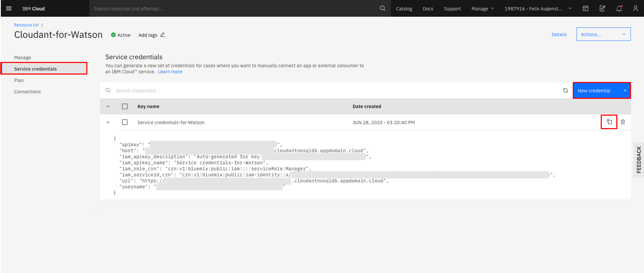This screenshot has width=644, height=273.
Task: Open the IBM Cloud Shell icon
Action: (x=585, y=8)
